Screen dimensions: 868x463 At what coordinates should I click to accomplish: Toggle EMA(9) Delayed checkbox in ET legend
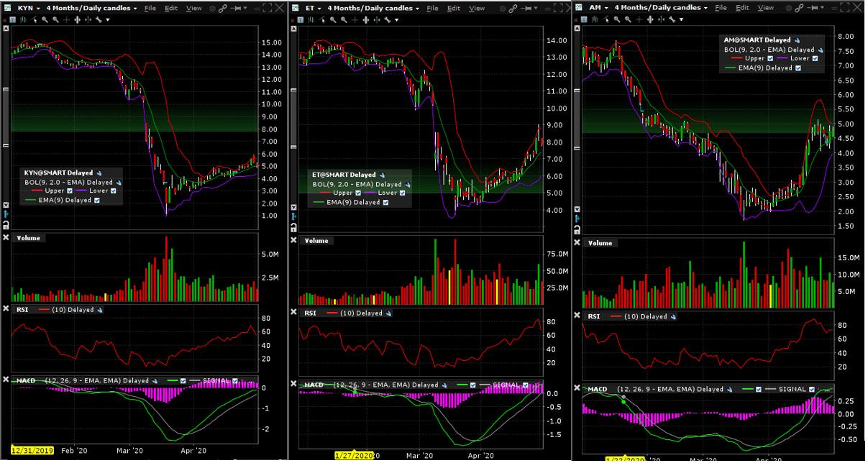point(385,203)
